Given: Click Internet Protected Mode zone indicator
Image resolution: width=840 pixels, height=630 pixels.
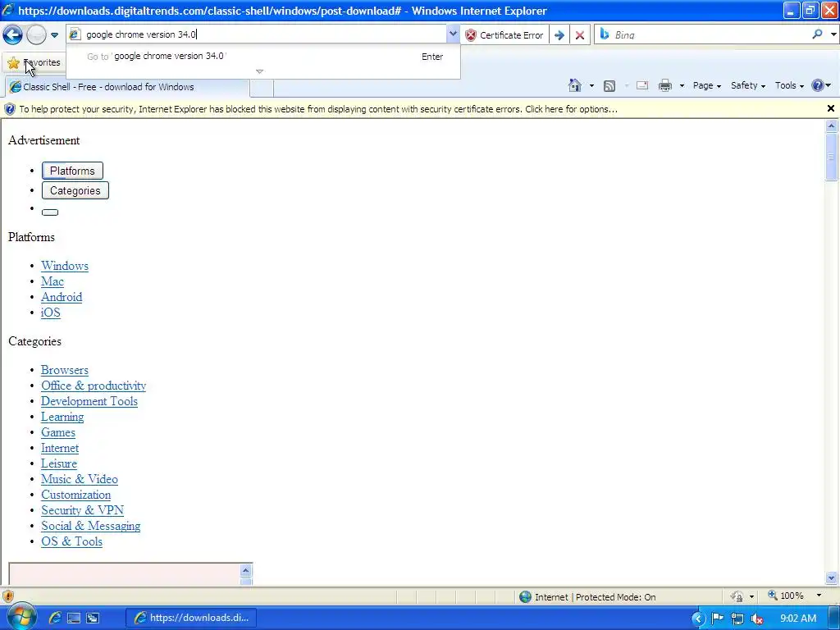Looking at the screenshot, I should tap(587, 597).
